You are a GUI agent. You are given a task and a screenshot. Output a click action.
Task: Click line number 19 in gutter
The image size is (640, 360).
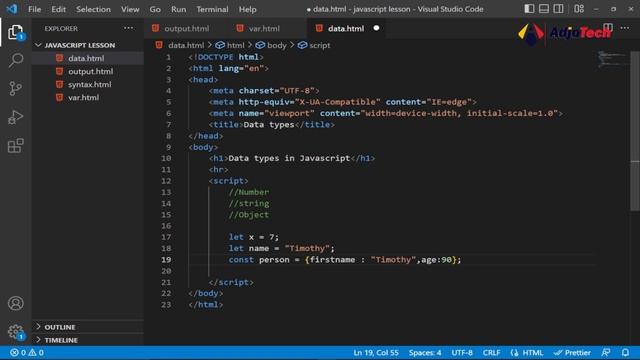[x=166, y=260]
